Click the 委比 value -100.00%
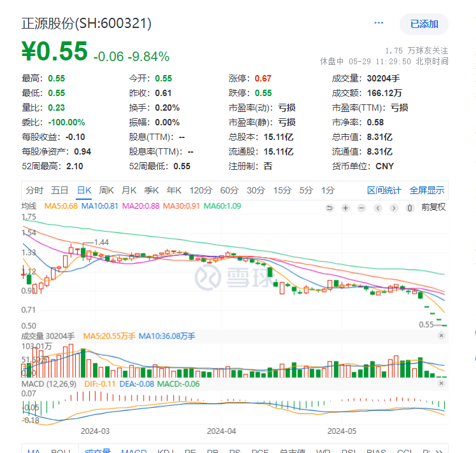This screenshot has height=453, width=476. click(66, 122)
